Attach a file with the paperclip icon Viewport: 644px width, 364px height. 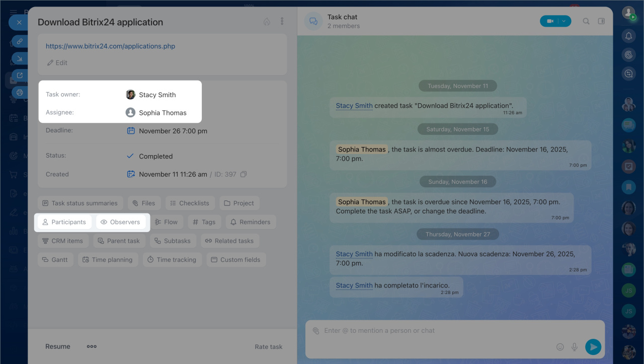[316, 331]
